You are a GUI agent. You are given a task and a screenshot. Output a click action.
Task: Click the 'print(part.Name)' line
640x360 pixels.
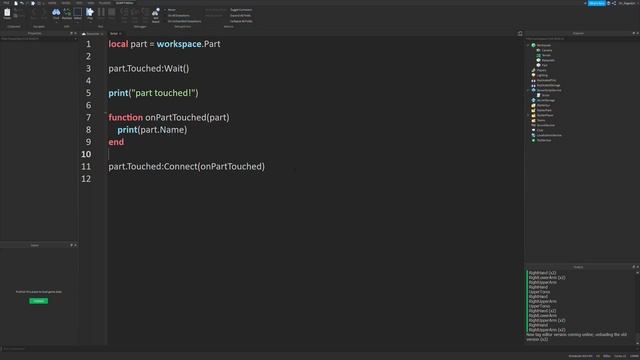tap(152, 130)
